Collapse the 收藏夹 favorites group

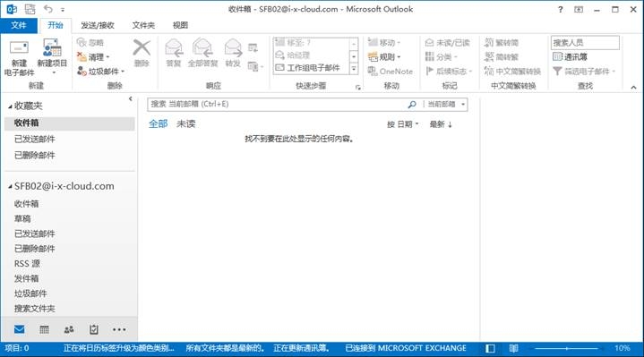tap(10, 106)
